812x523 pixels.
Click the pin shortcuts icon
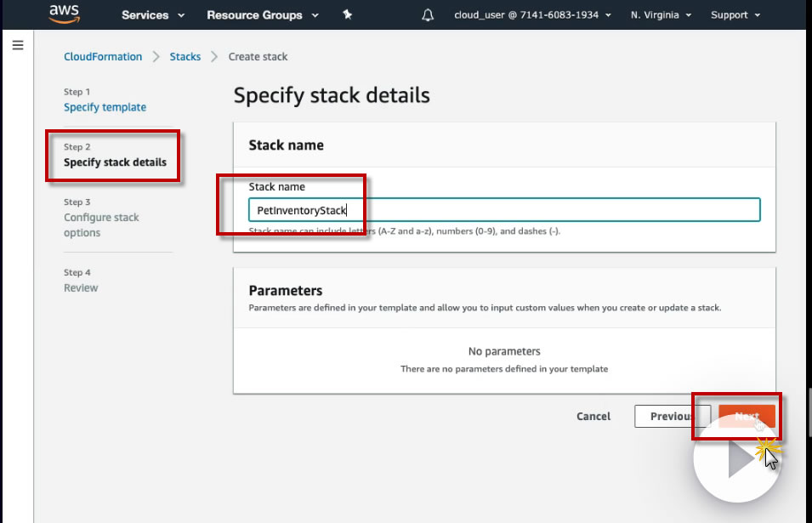click(x=347, y=15)
